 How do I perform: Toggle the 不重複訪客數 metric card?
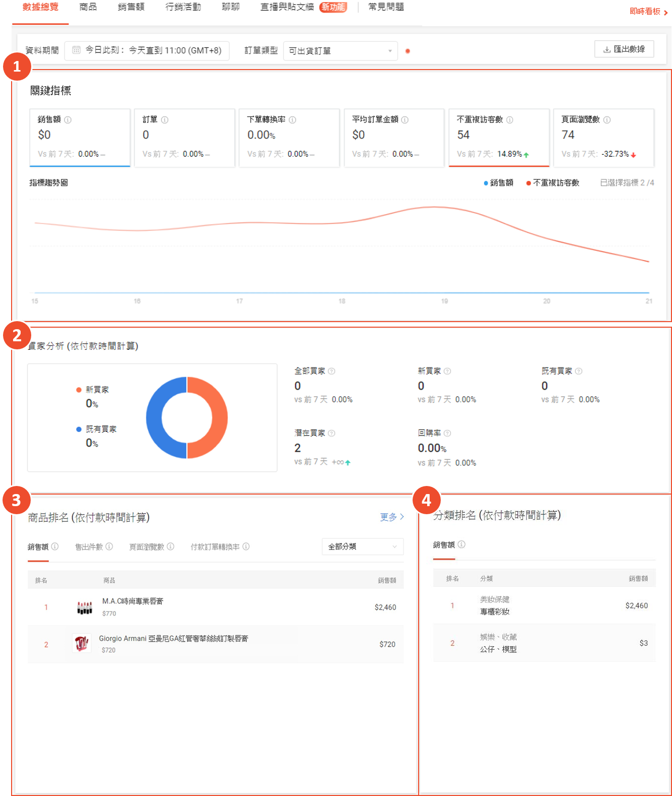(x=498, y=137)
